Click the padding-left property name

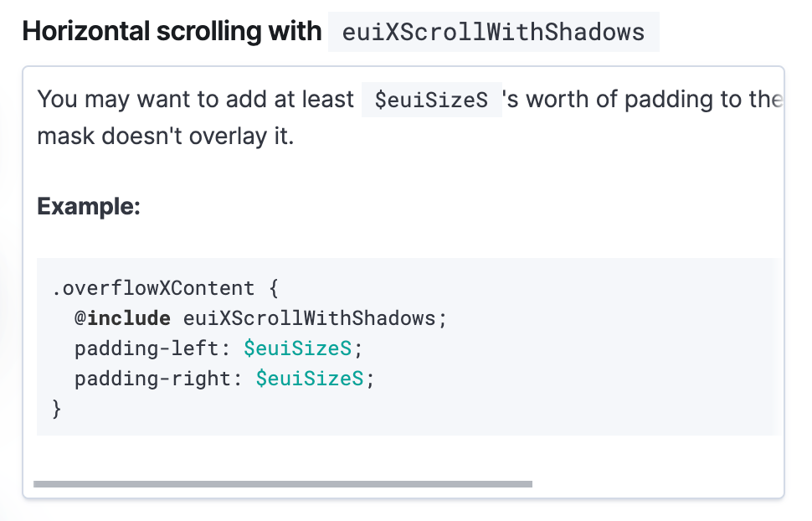click(146, 348)
